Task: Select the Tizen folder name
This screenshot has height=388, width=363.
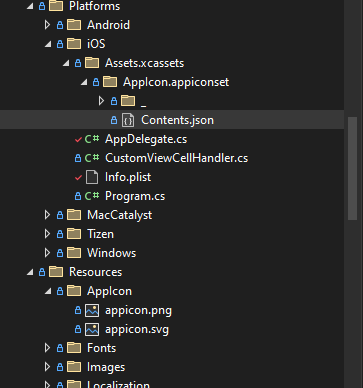Action: pos(100,234)
